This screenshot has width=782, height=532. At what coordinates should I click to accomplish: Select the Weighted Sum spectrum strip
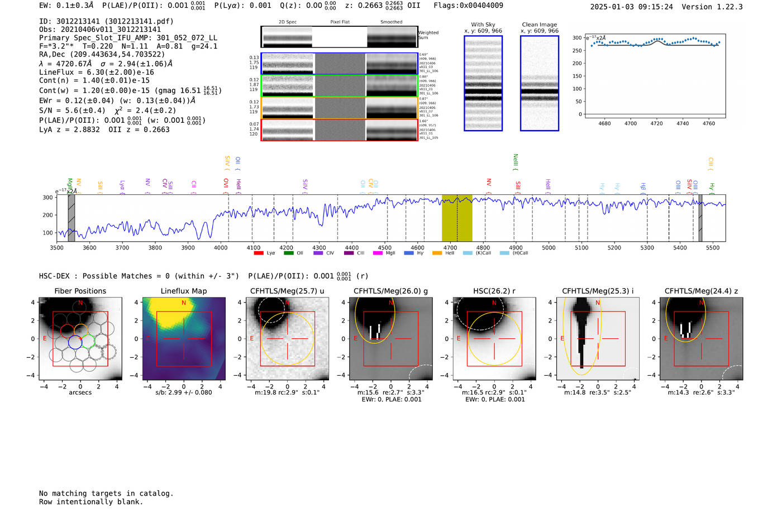tap(339, 37)
